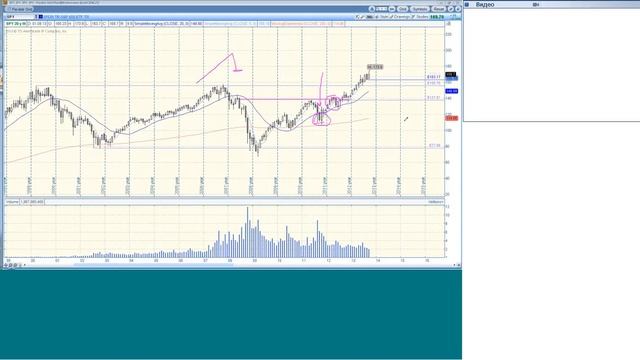
Task: Click the Symbols button
Action: [x=420, y=9]
